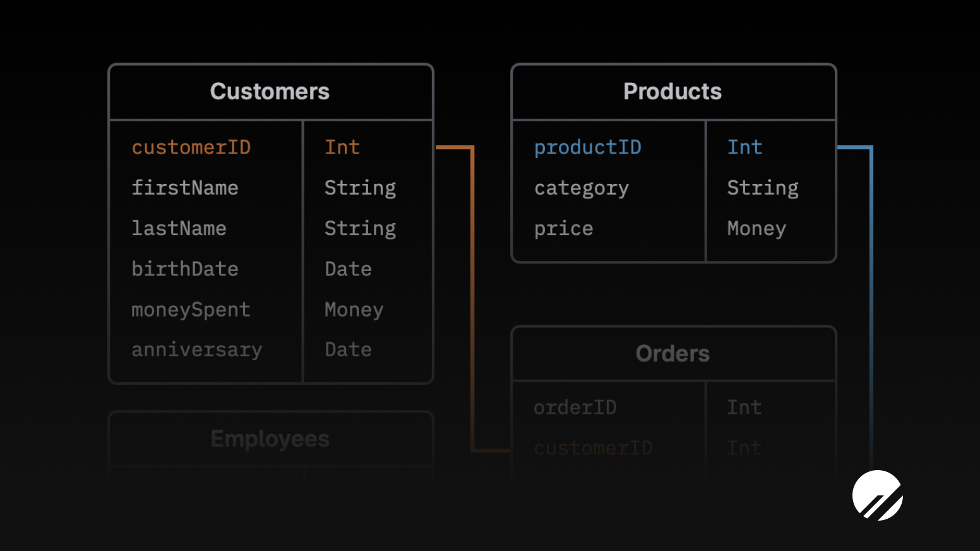Select the moneySpent field
This screenshot has width=980, height=551.
(190, 309)
